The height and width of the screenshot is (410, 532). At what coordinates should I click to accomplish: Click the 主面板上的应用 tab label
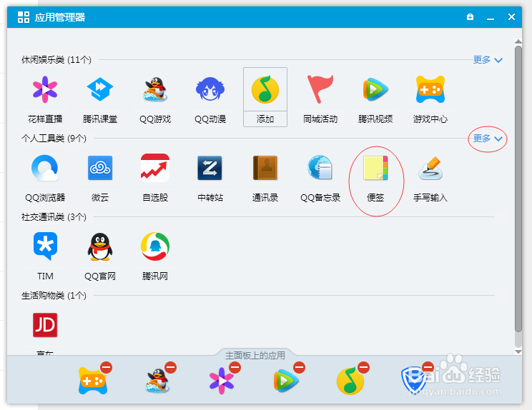pyautogui.click(x=255, y=355)
